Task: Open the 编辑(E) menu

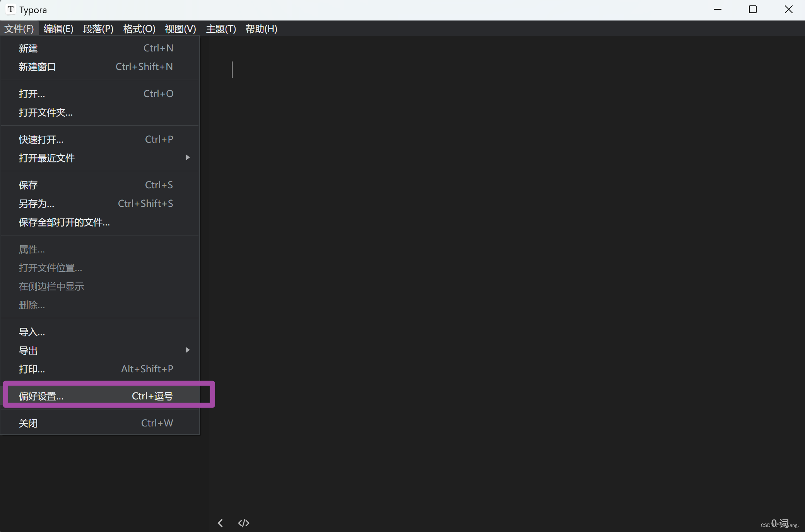Action: pyautogui.click(x=58, y=29)
